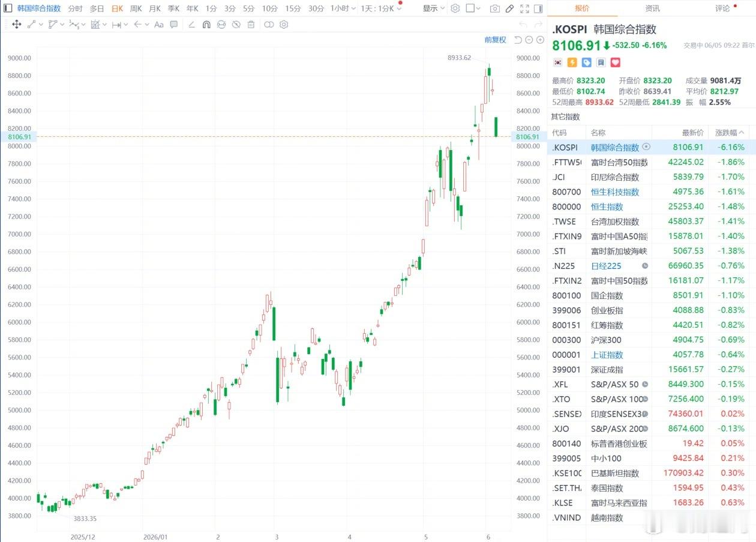Expand the arrow tool dropdown
This screenshot has height=542, width=756.
147,25
